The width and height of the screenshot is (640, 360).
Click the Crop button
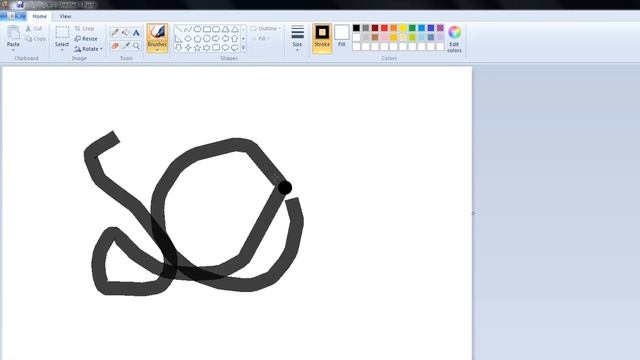84,29
